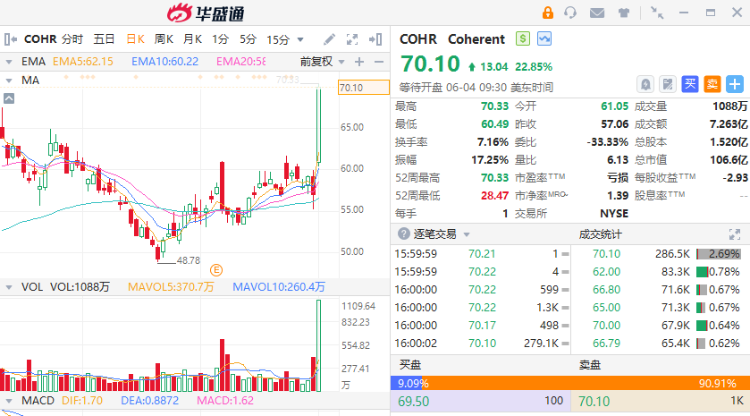Viewport: 750px width, 416px height.
Task: Click the MAVOL5:370.7万 label
Action: click(171, 287)
